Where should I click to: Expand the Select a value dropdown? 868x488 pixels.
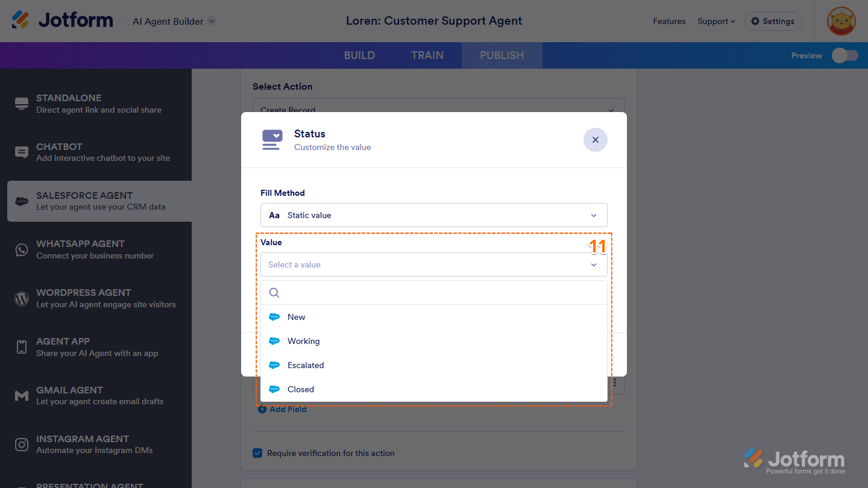[x=433, y=264]
